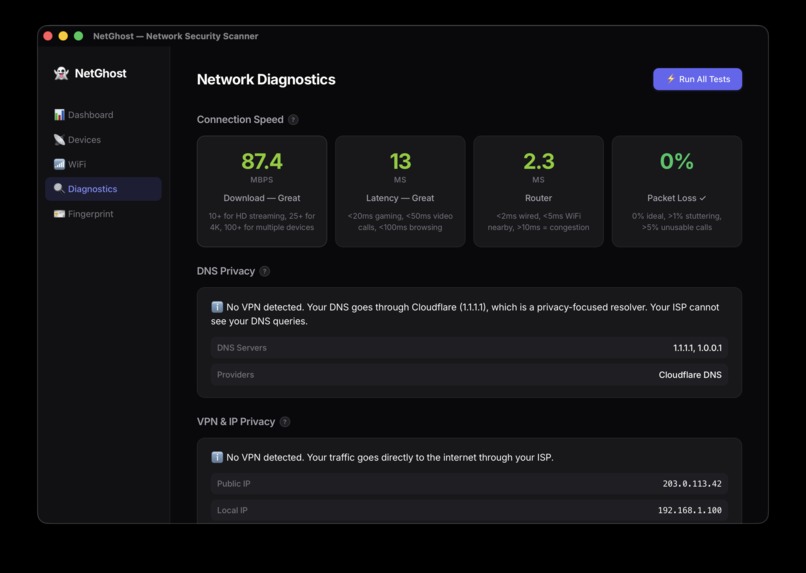
Task: Click the Connection Speed section title
Action: point(240,120)
